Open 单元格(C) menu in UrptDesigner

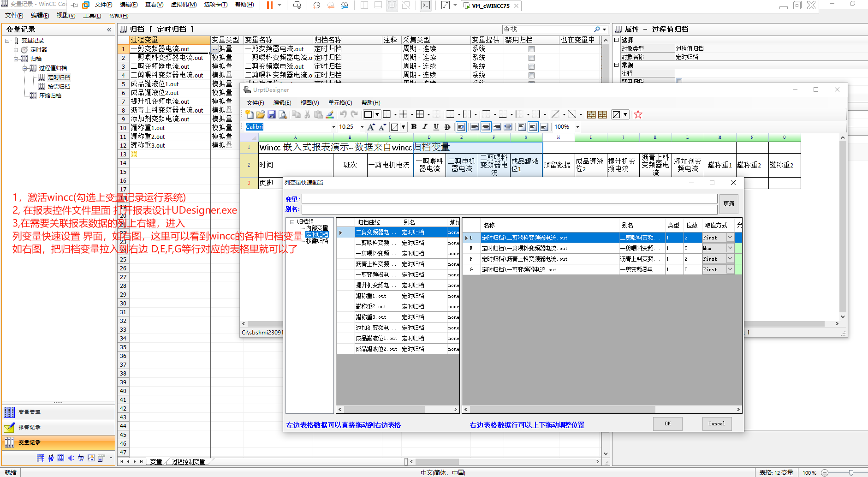[x=340, y=102]
